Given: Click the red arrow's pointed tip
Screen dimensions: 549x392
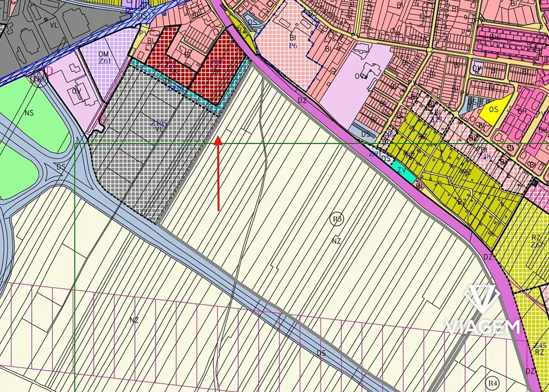Looking at the screenshot, I should click(218, 138).
